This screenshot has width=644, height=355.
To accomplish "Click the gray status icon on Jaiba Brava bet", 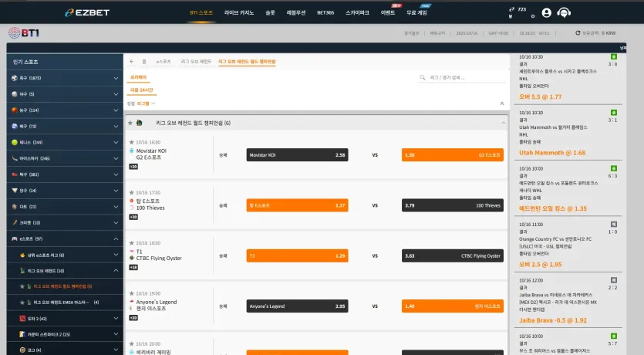I will pyautogui.click(x=614, y=280).
